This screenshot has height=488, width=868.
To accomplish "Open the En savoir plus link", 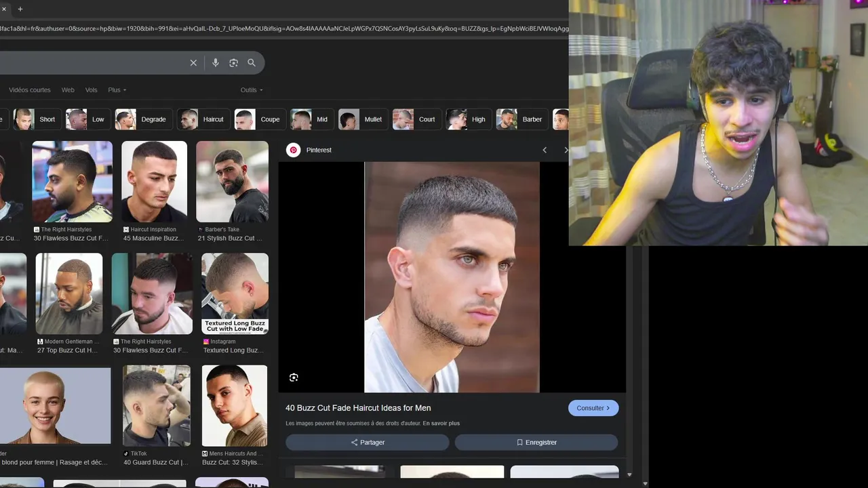I will click(x=441, y=424).
